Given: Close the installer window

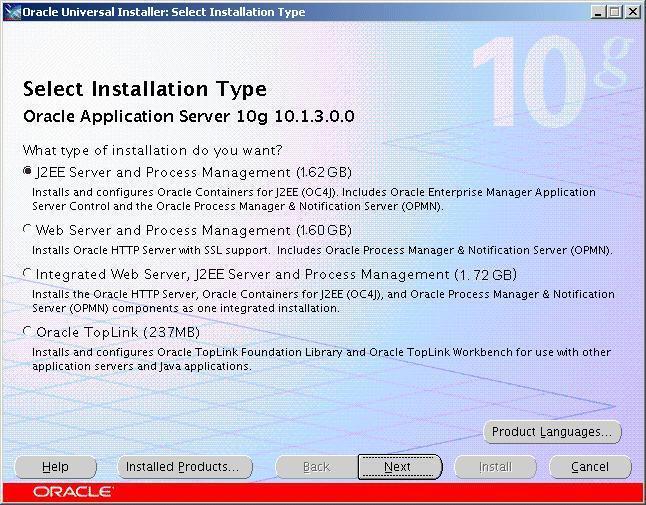Looking at the screenshot, I should click(632, 12).
